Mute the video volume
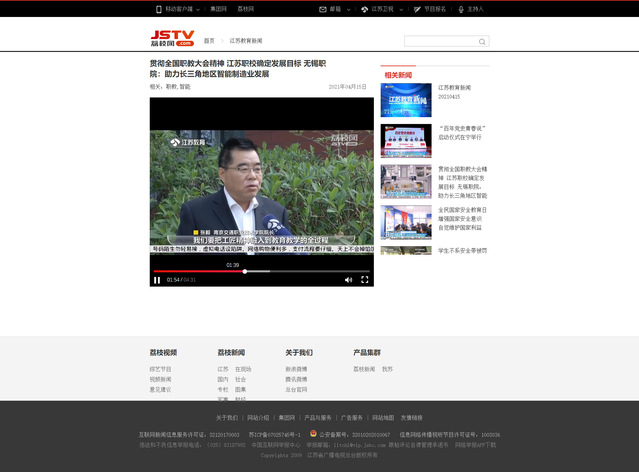The height and width of the screenshot is (472, 639). point(348,280)
